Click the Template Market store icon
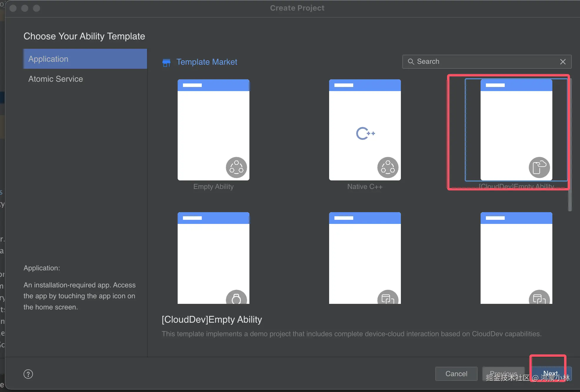Screen dimensions: 580x392 tap(166, 62)
